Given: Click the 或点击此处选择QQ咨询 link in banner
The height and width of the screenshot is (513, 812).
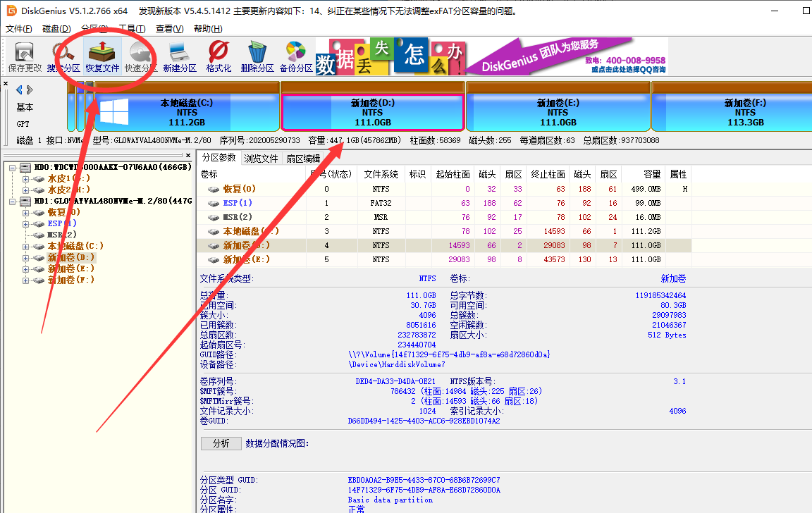Looking at the screenshot, I should click(628, 69).
